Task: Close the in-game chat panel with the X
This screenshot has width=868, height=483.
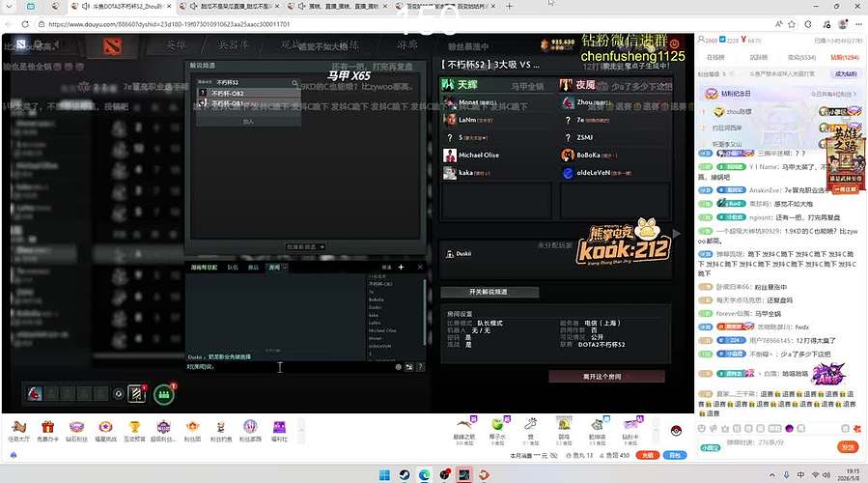Action: [420, 267]
